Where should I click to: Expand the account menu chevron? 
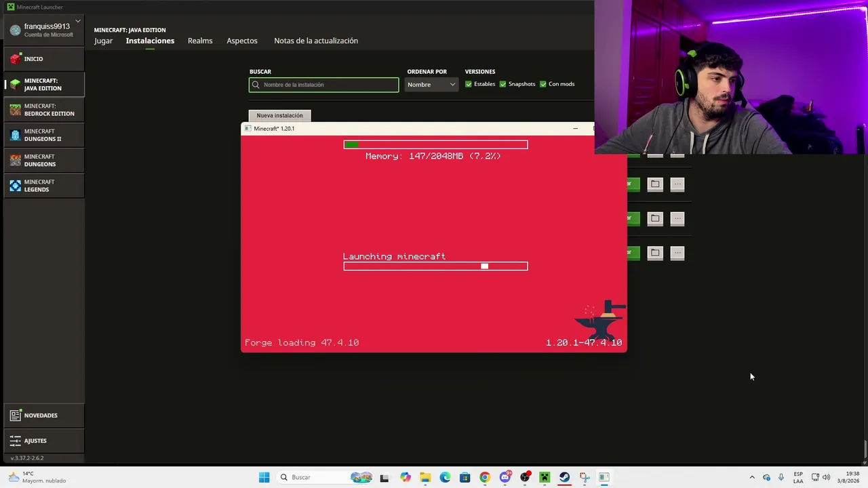[78, 22]
